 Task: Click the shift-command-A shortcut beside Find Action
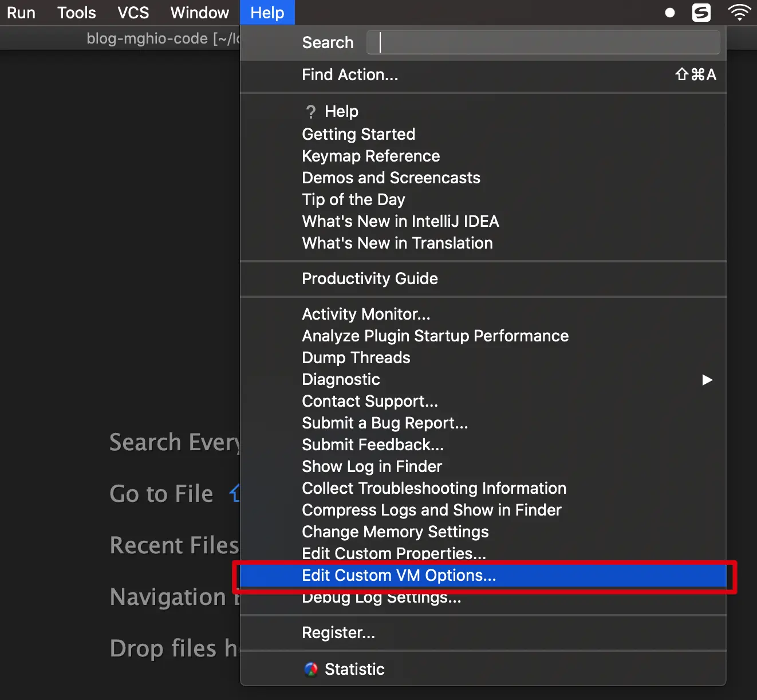695,74
